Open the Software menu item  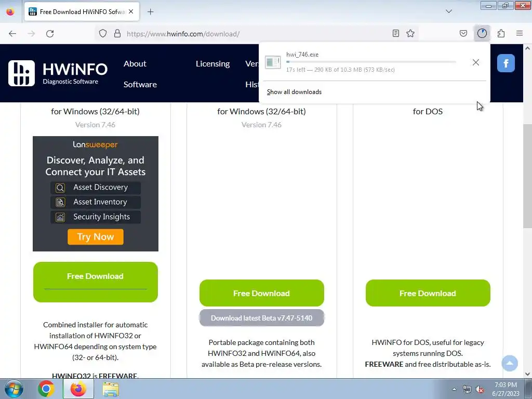tap(140, 85)
